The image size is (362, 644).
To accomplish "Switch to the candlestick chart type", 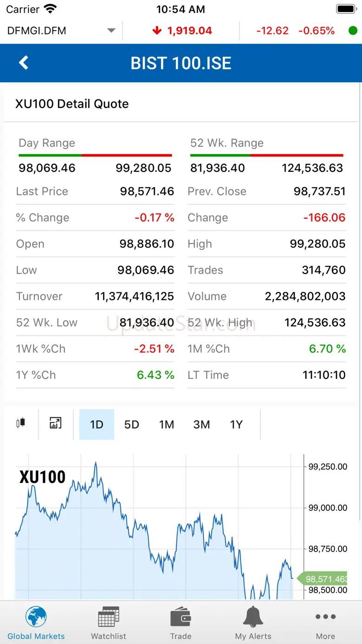I will [x=20, y=423].
